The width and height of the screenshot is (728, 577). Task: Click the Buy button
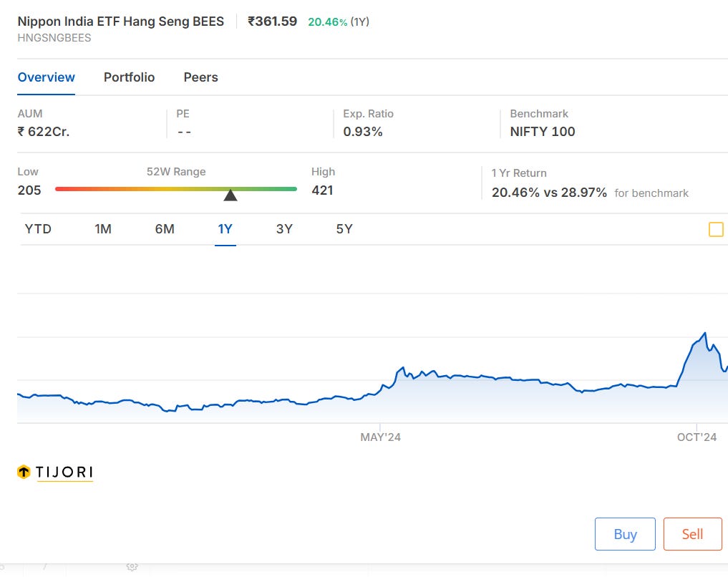click(625, 534)
